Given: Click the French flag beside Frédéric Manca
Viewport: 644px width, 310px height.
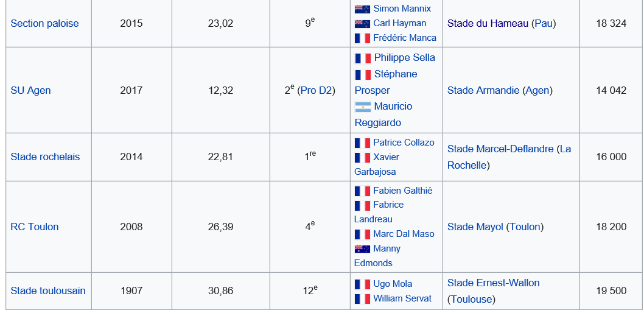Looking at the screenshot, I should pyautogui.click(x=362, y=38).
